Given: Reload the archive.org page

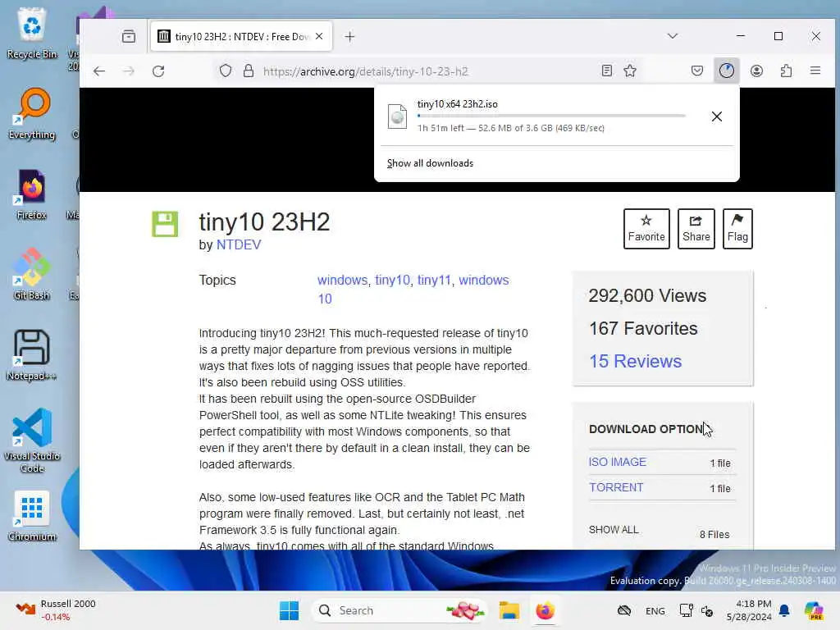Looking at the screenshot, I should click(x=158, y=71).
